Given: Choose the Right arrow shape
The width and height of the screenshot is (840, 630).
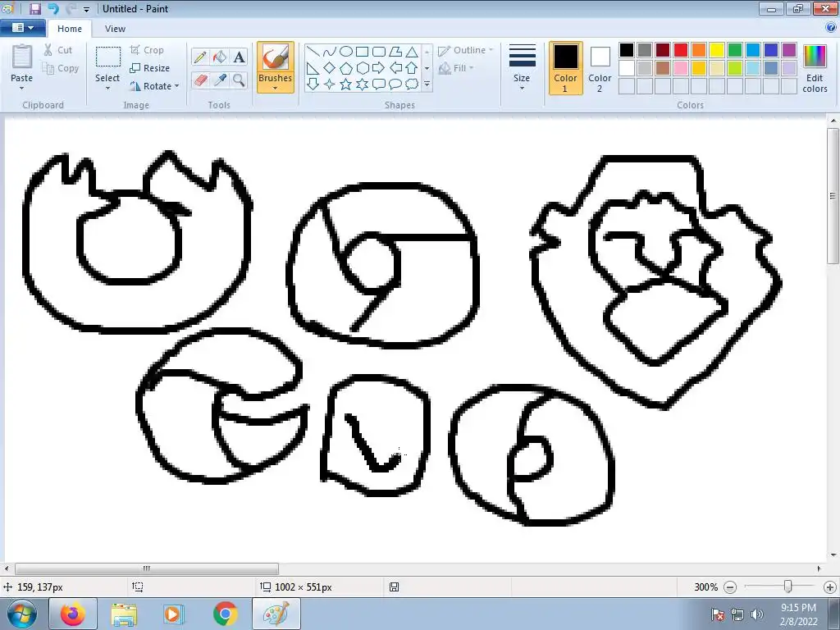Looking at the screenshot, I should pos(379,68).
